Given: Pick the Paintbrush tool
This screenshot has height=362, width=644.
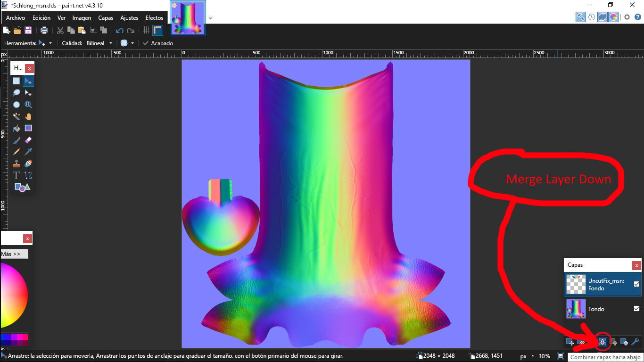Looking at the screenshot, I should point(17,140).
